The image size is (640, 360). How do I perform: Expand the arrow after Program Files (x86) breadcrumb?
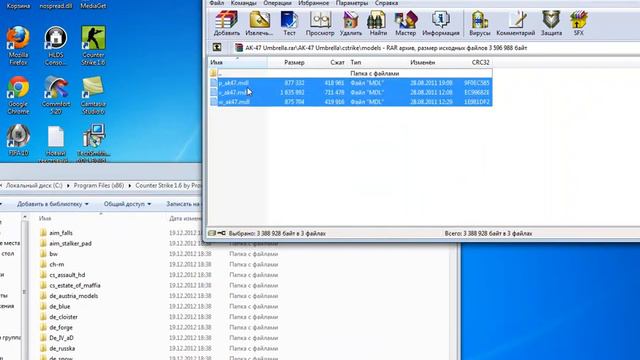click(130, 185)
